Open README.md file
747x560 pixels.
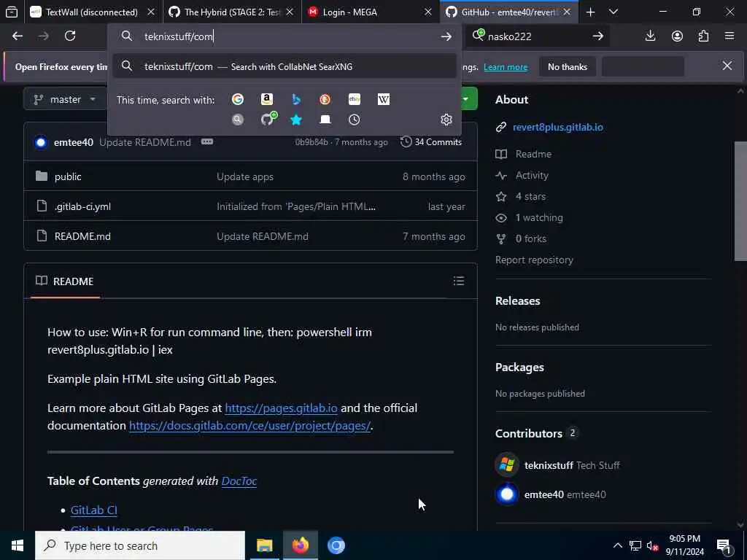coord(82,236)
